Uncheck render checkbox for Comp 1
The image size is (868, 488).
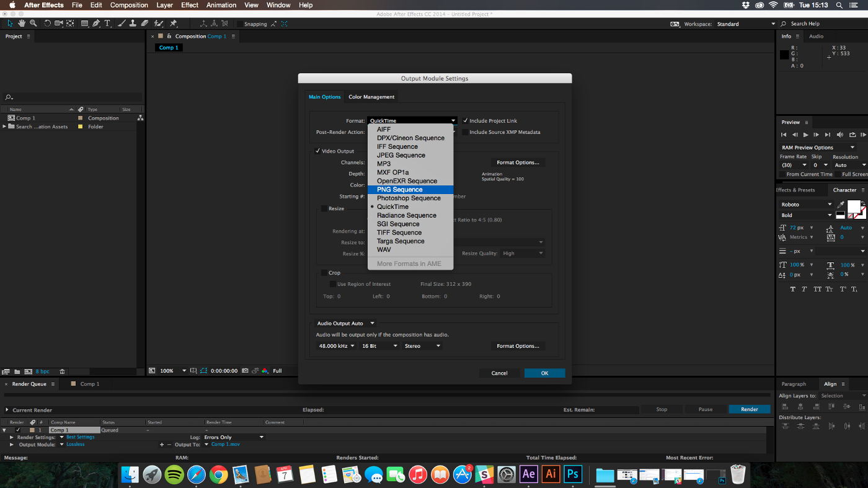(x=18, y=430)
